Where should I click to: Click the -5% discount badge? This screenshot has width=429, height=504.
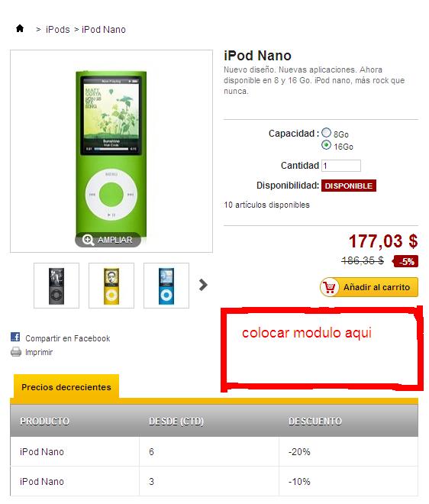[x=405, y=261]
